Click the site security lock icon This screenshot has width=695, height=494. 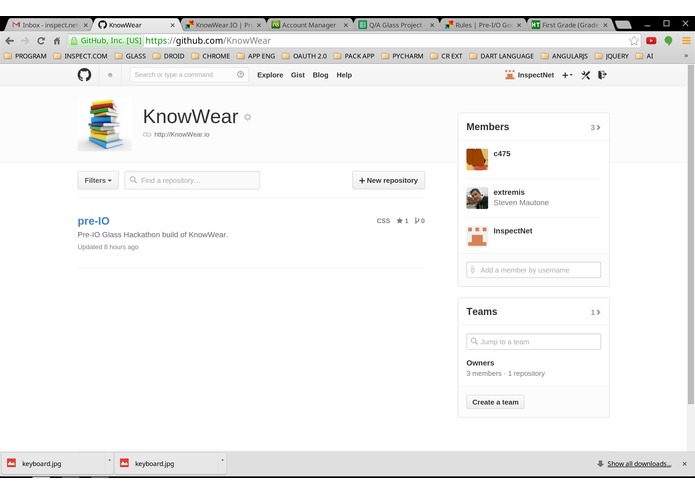pos(74,41)
